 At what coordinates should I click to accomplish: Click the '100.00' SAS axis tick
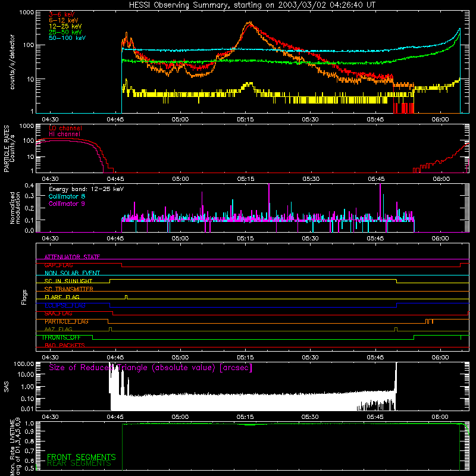coord(24,364)
